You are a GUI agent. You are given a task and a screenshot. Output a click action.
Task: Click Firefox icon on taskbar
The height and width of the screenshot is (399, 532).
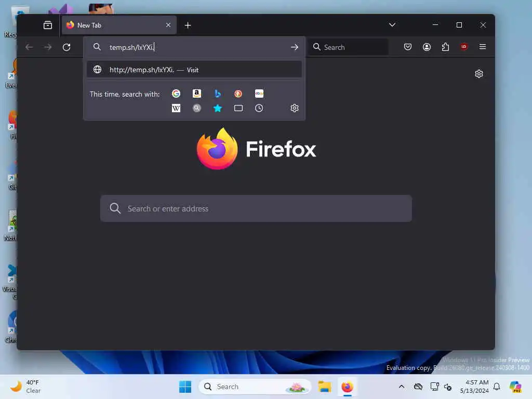(347, 387)
